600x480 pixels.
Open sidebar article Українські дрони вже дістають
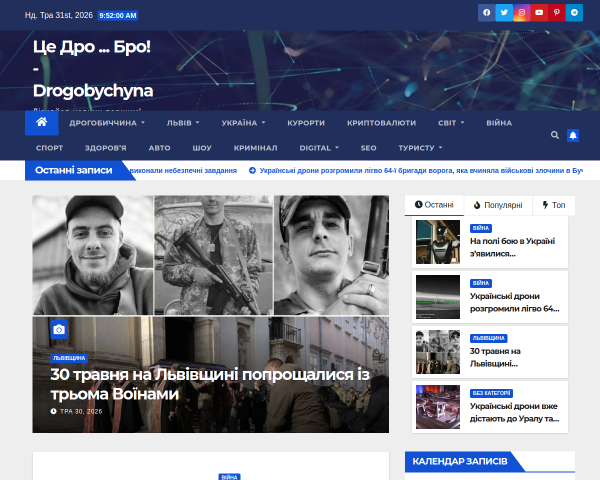click(x=515, y=412)
